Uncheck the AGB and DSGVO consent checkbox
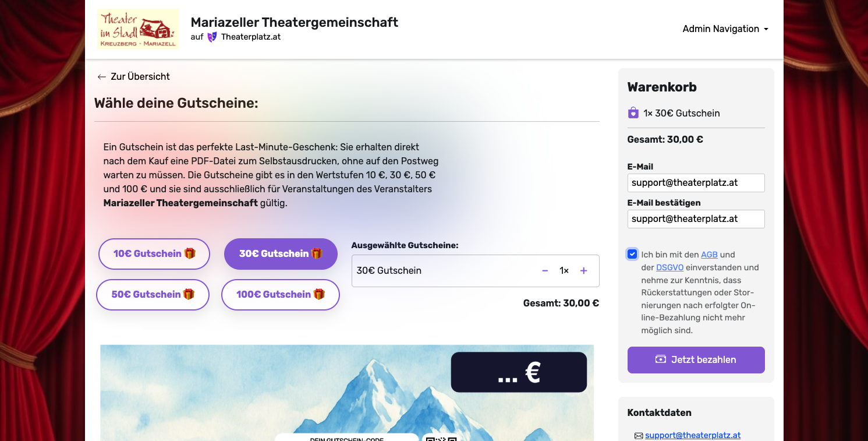This screenshot has height=441, width=868. [632, 254]
